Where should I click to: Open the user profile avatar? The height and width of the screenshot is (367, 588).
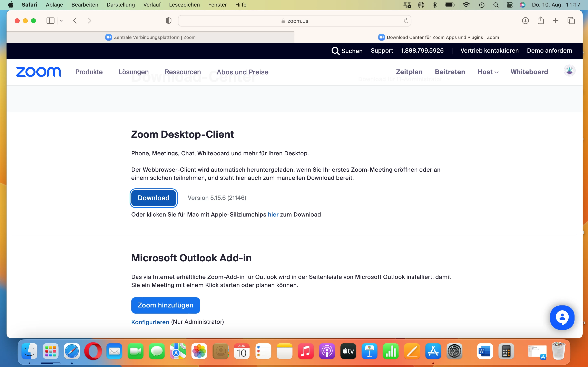tap(569, 71)
